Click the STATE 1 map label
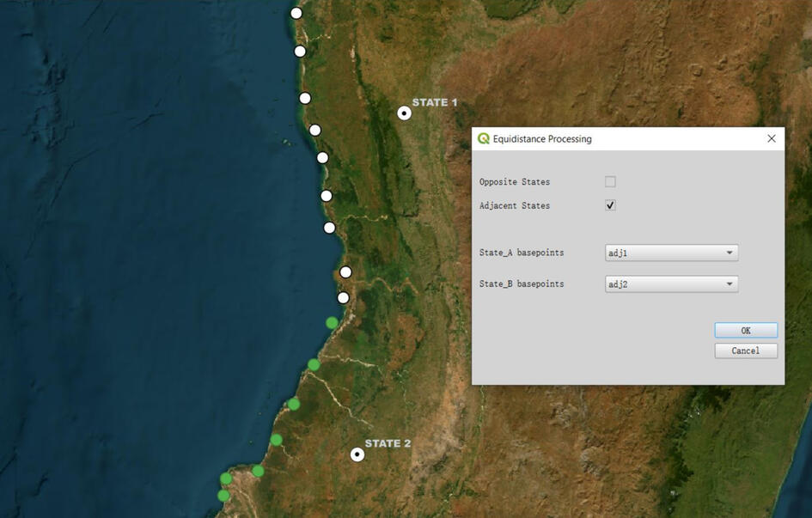The image size is (812, 518). [x=435, y=102]
